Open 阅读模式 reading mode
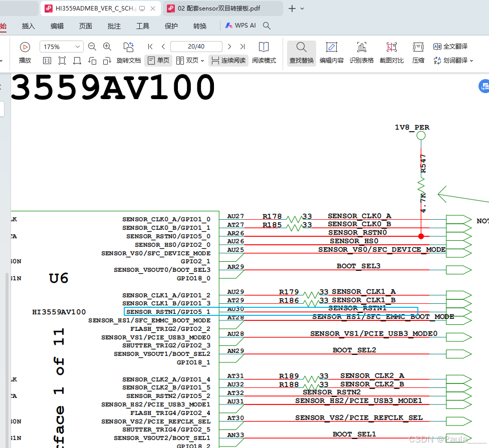This screenshot has height=448, width=489. click(x=264, y=53)
